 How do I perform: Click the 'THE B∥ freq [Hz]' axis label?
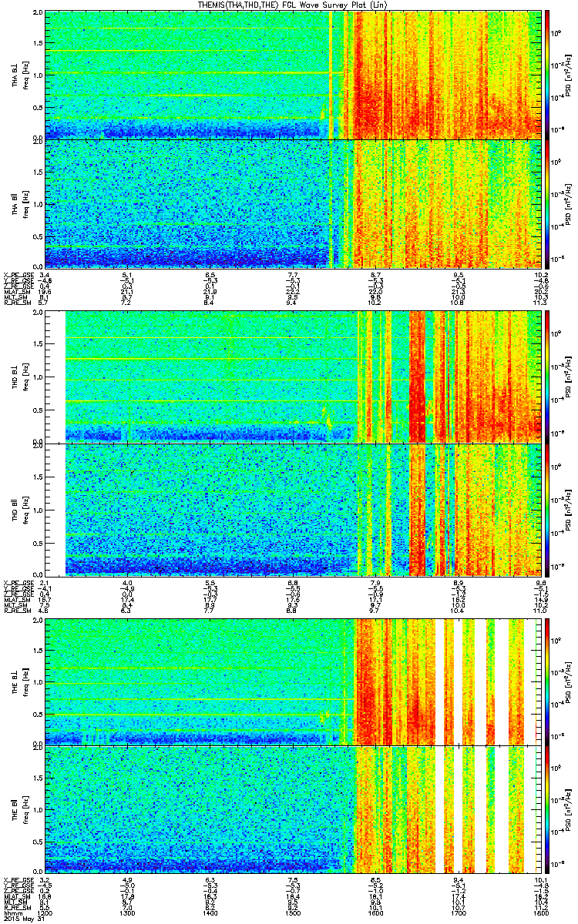tap(20, 809)
